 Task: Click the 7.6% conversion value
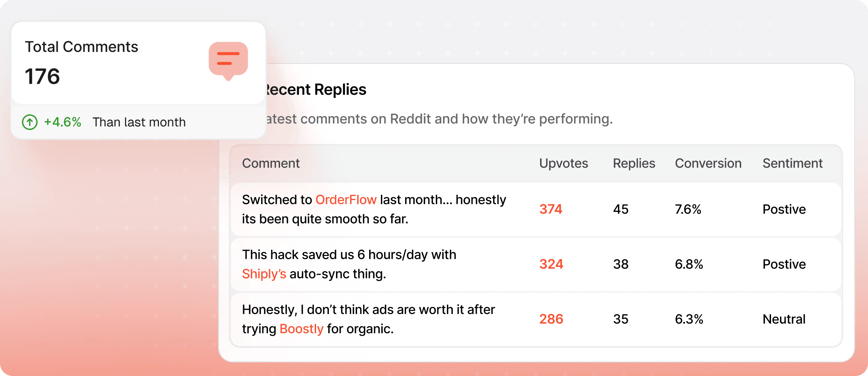click(x=688, y=209)
